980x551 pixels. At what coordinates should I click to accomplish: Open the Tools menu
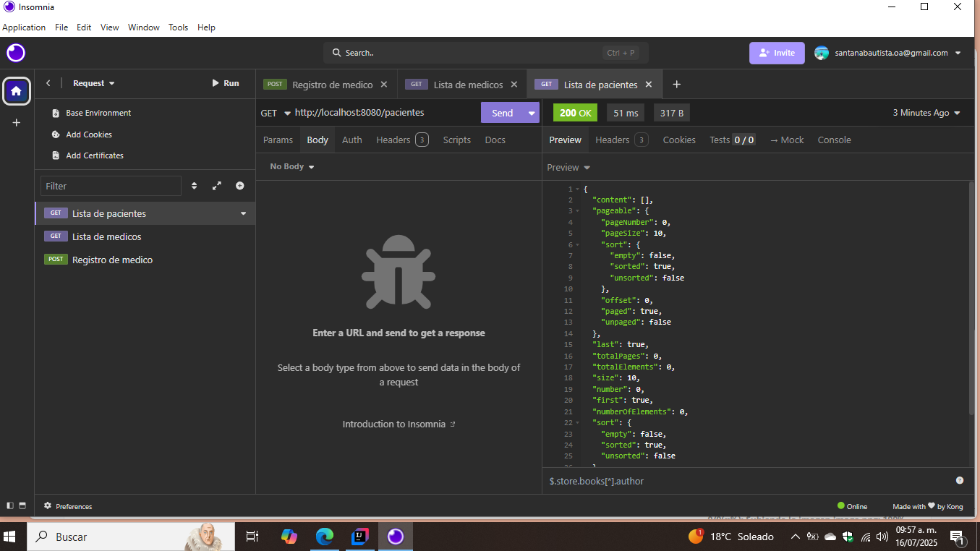(x=178, y=27)
